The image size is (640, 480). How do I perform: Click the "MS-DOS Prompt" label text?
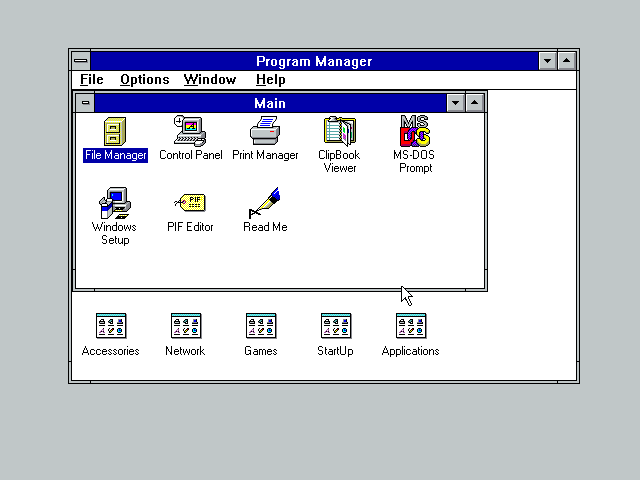[415, 162]
